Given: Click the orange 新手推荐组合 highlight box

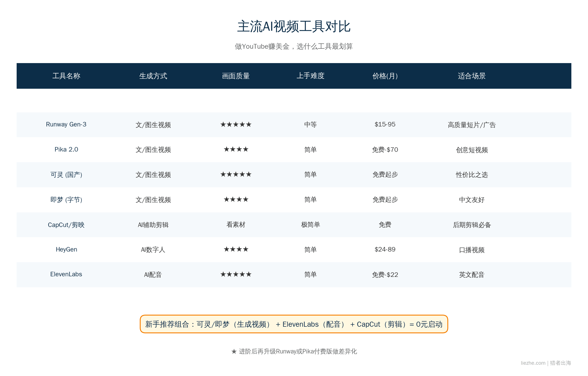Looking at the screenshot, I should pos(294,324).
